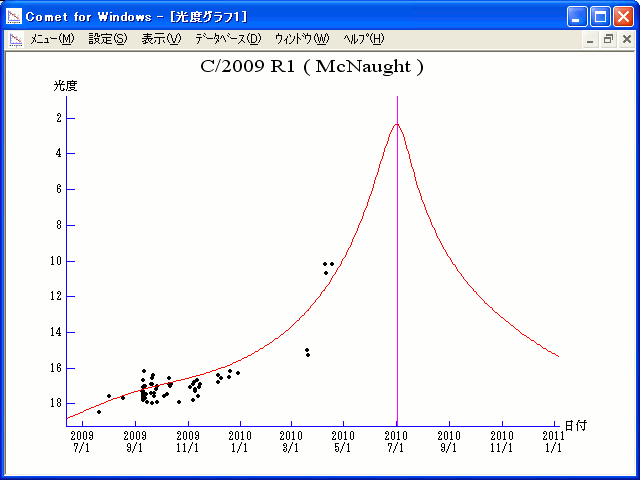Click the Comet for Windows title bar icon
This screenshot has height=480, width=640.
(x=14, y=16)
